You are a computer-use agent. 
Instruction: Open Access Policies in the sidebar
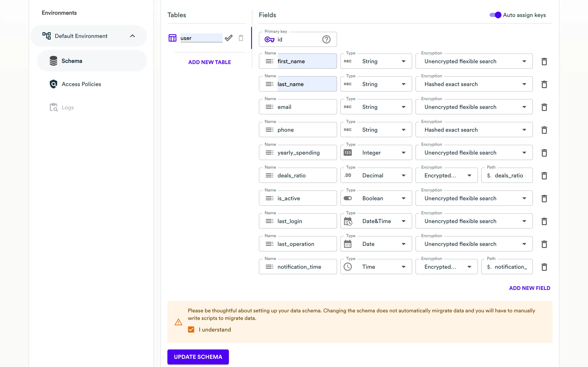[x=81, y=84]
